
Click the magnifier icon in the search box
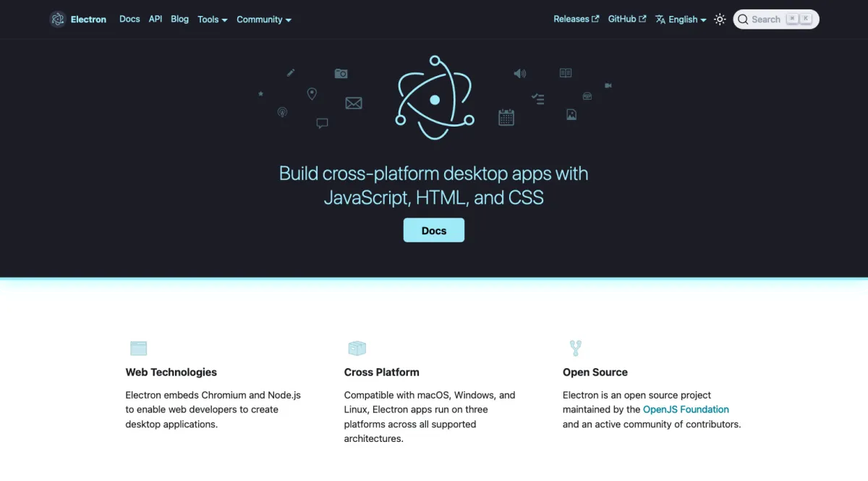[x=743, y=20]
